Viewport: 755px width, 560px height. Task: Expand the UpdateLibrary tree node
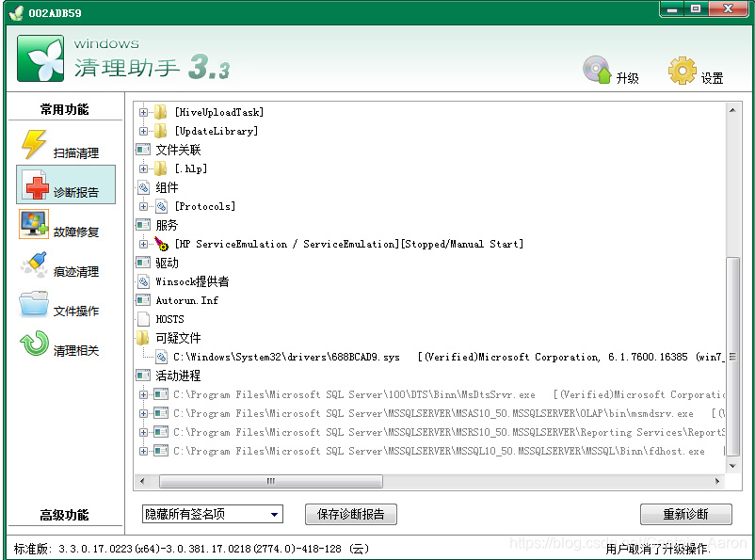pos(143,131)
